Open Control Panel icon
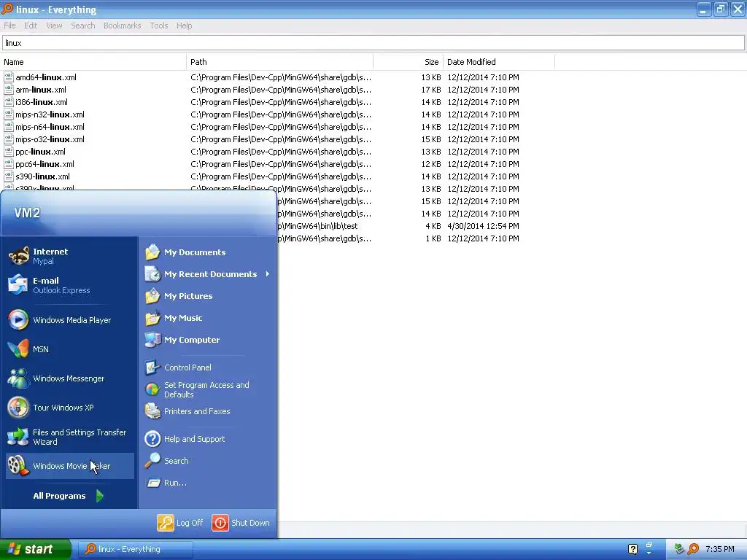 (x=152, y=367)
